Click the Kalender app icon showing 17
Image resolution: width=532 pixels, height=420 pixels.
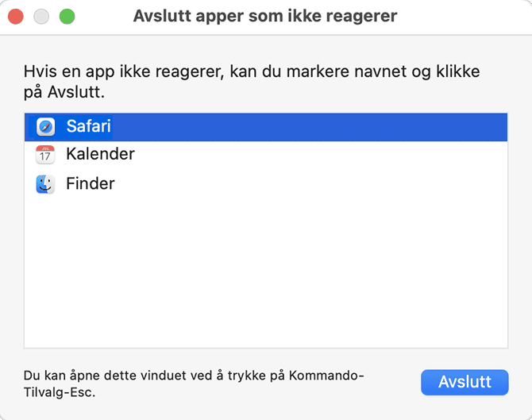coord(45,155)
